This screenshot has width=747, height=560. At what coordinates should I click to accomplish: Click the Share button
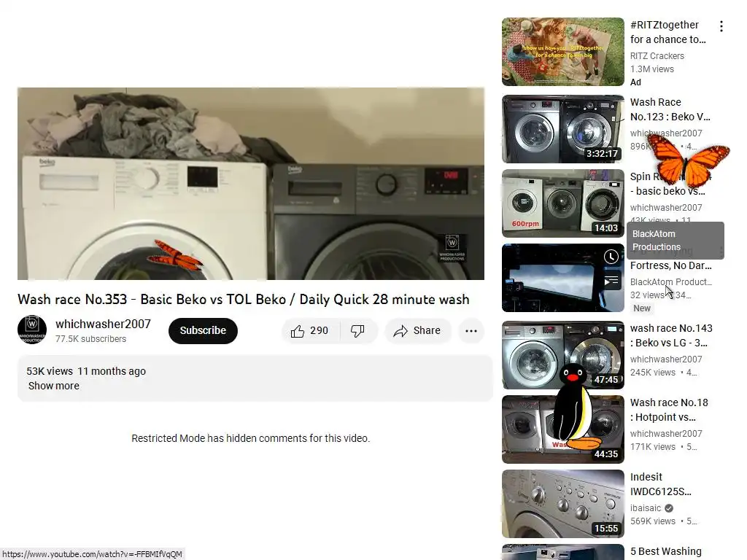(x=417, y=331)
